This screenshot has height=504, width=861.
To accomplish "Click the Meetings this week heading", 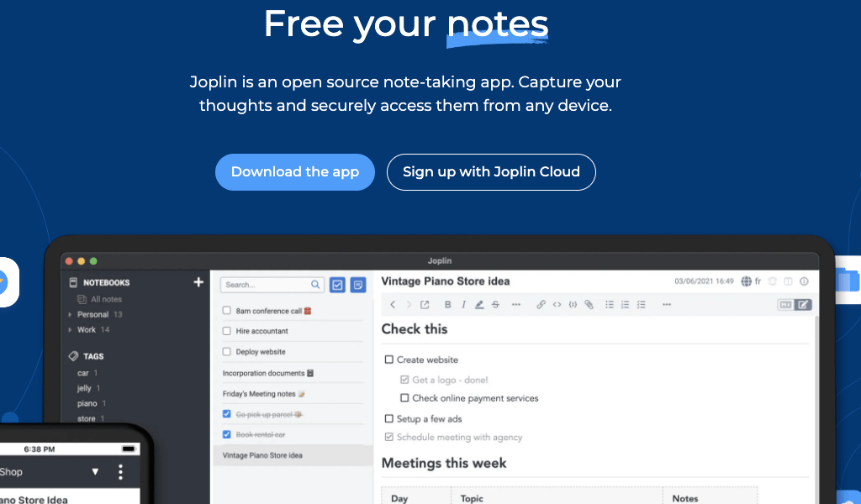I will [x=444, y=464].
